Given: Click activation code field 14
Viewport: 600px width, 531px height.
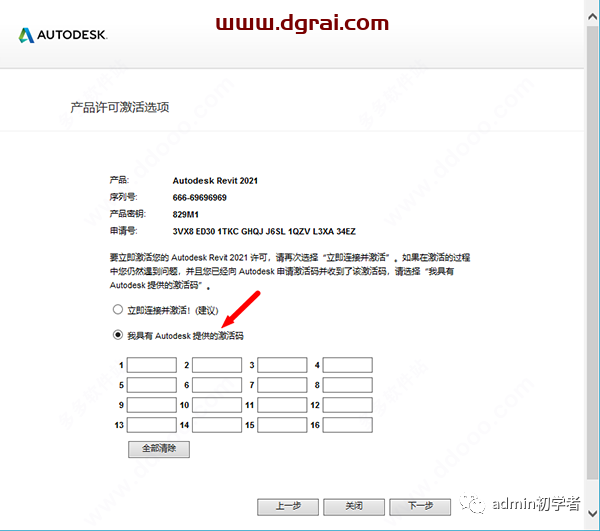Looking at the screenshot, I should (x=217, y=425).
